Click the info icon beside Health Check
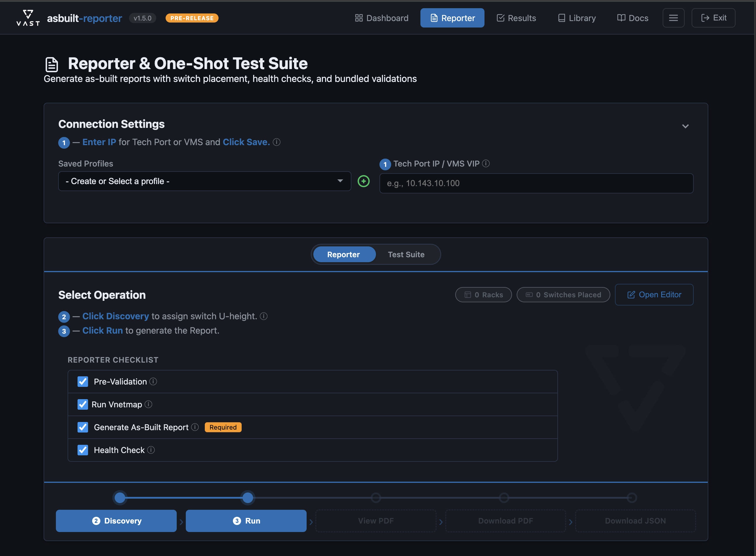Viewport: 756px width, 556px height. (x=151, y=450)
